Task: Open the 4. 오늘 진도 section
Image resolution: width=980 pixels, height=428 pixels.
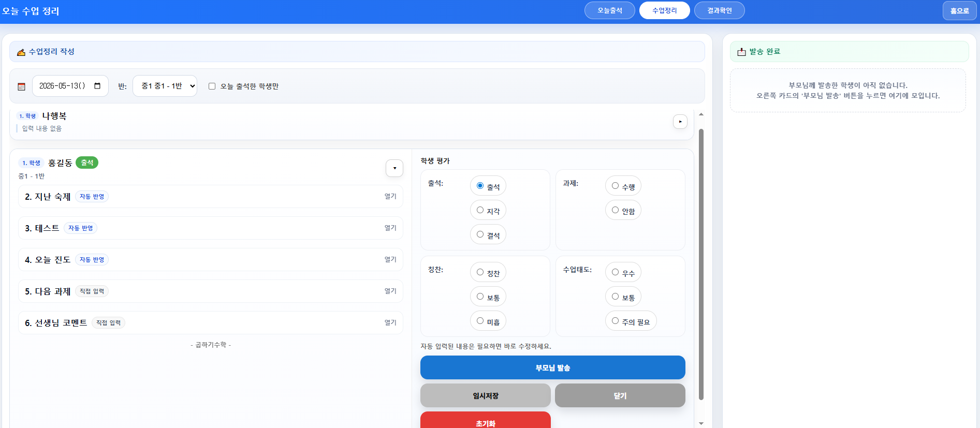Action: click(x=211, y=260)
